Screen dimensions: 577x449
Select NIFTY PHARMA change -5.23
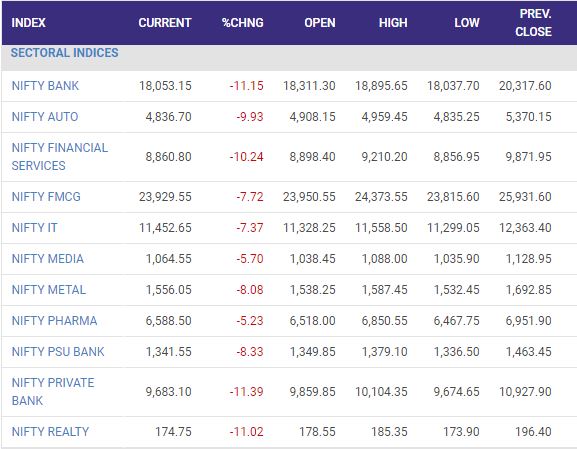pyautogui.click(x=250, y=321)
